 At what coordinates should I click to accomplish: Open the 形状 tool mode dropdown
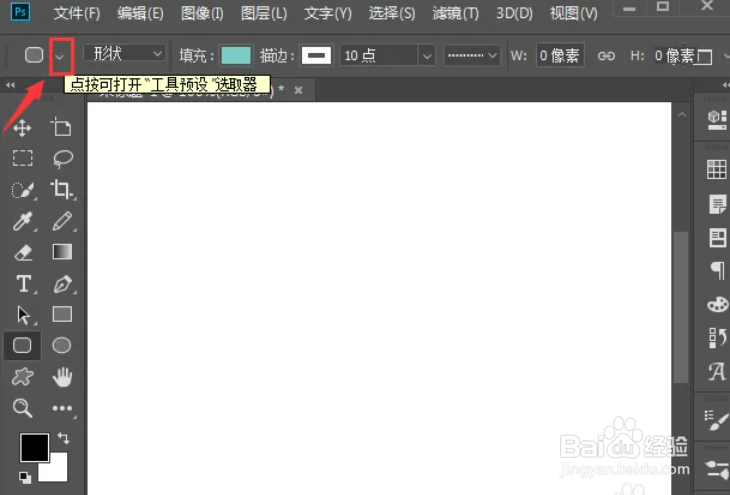125,54
